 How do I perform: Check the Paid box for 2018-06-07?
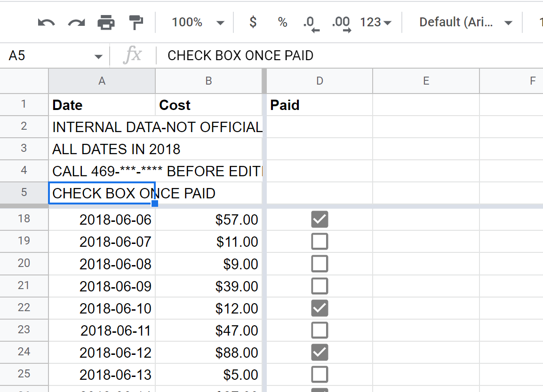pyautogui.click(x=319, y=241)
